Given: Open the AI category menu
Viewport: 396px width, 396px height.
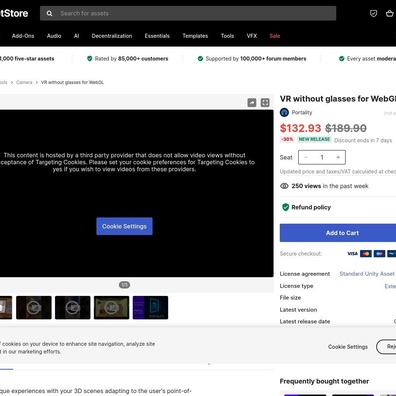Looking at the screenshot, I should [76, 36].
